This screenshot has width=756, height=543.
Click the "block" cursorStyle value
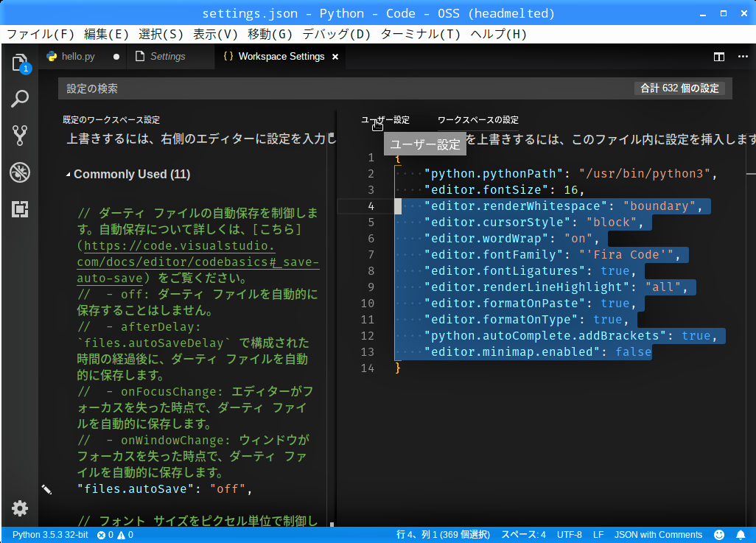pos(612,223)
